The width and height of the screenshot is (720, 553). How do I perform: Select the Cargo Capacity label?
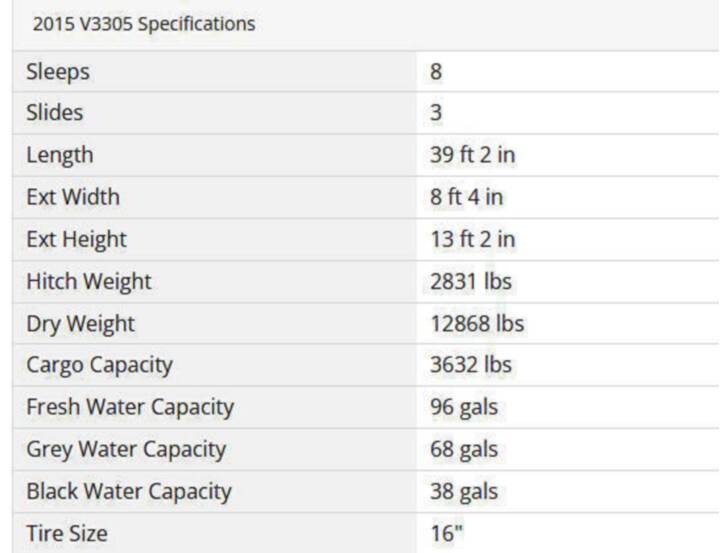[100, 366]
